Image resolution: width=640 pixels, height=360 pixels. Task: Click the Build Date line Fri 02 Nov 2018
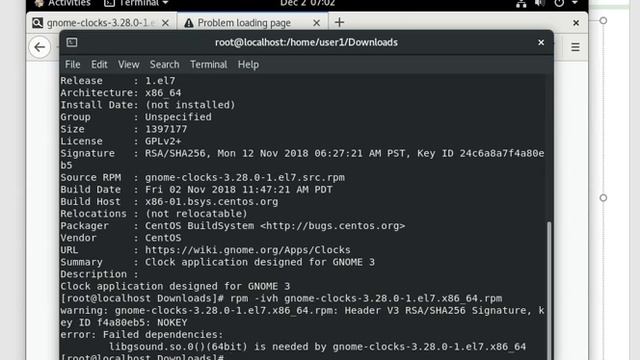[239, 189]
